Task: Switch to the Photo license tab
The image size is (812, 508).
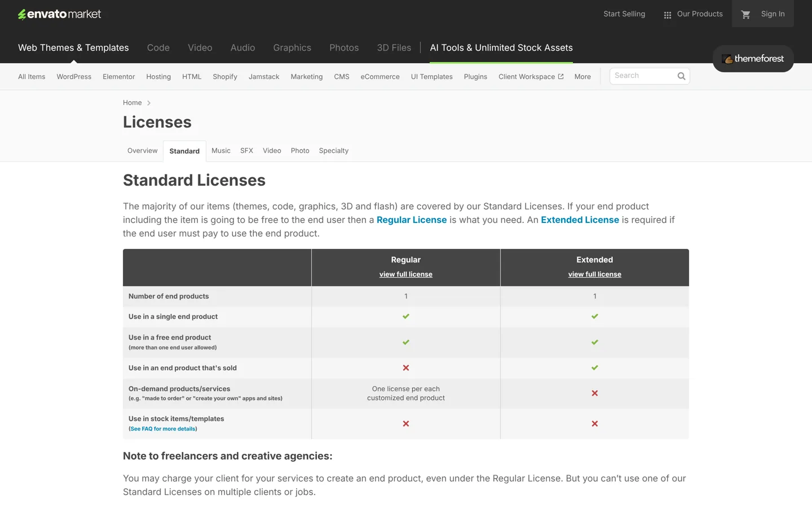Action: [x=300, y=151]
